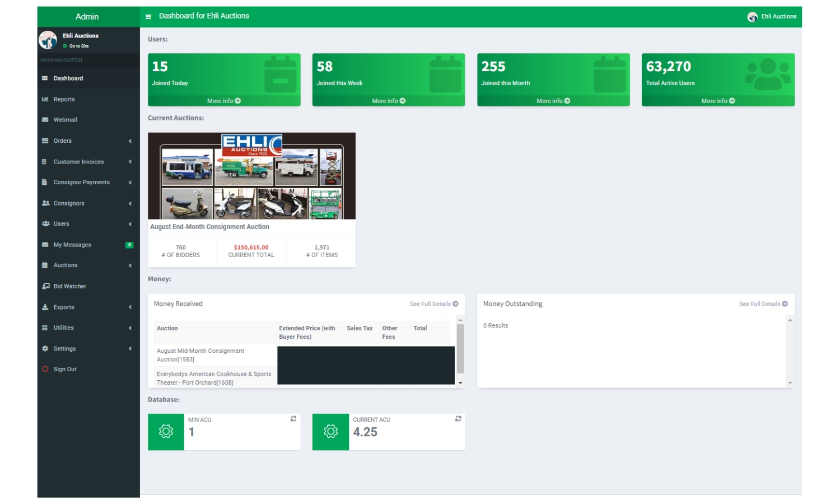The width and height of the screenshot is (840, 504).
Task: Click More info under Joined this Week
Action: click(x=389, y=101)
